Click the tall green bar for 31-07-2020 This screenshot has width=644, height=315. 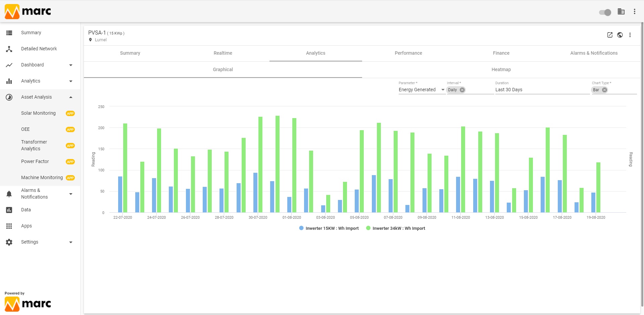point(278,164)
